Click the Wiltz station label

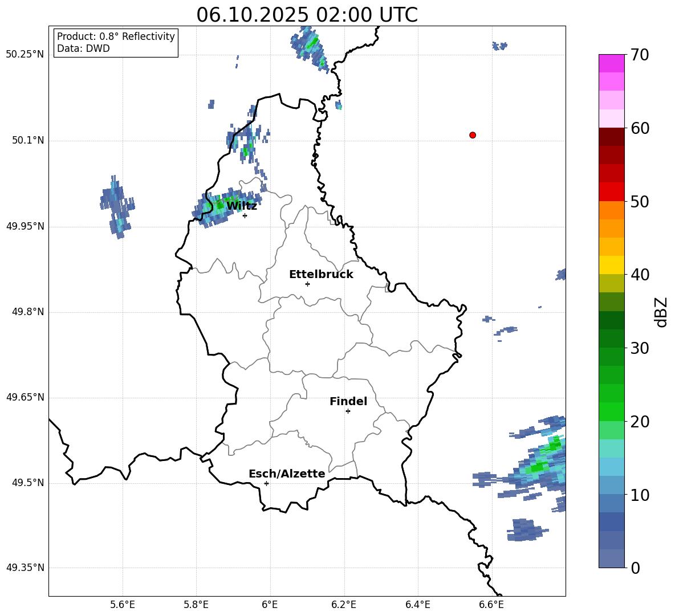point(242,206)
